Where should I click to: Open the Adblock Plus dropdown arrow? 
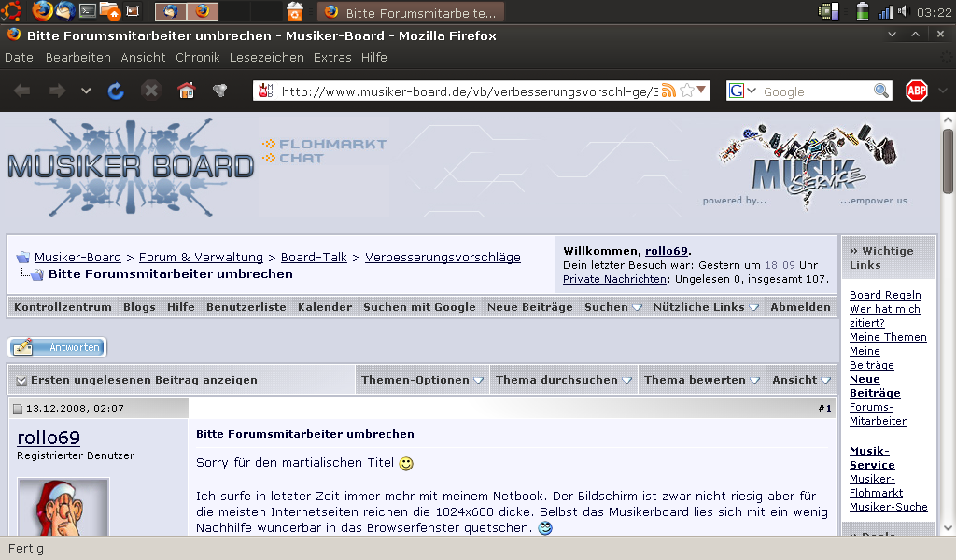[x=943, y=91]
